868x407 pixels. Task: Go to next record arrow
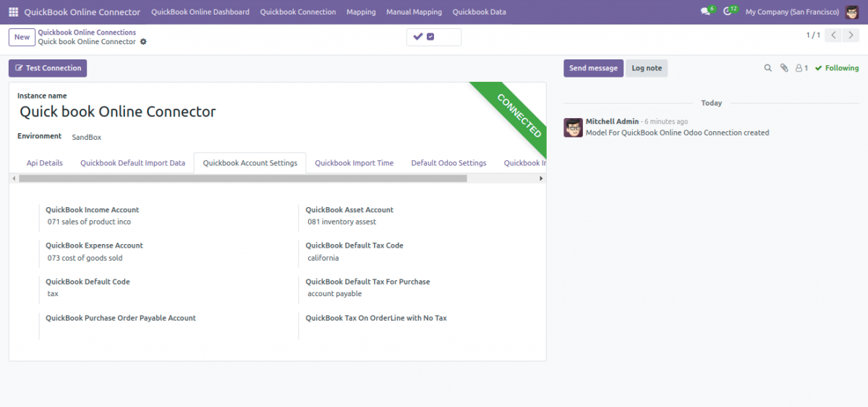pos(851,35)
